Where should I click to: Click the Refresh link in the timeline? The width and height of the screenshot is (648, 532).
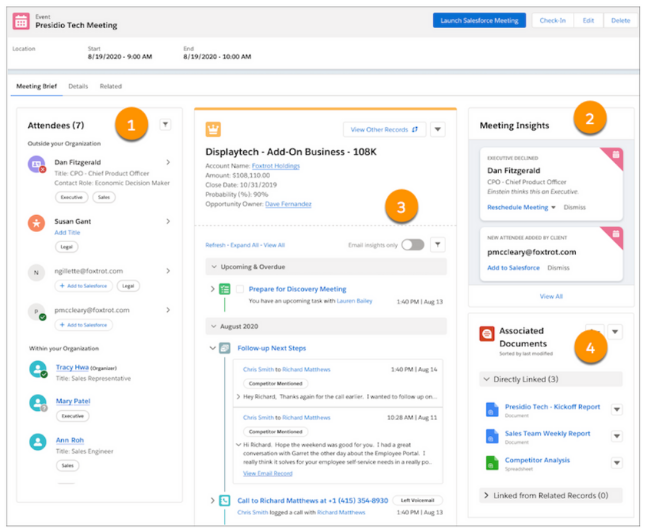(x=215, y=245)
